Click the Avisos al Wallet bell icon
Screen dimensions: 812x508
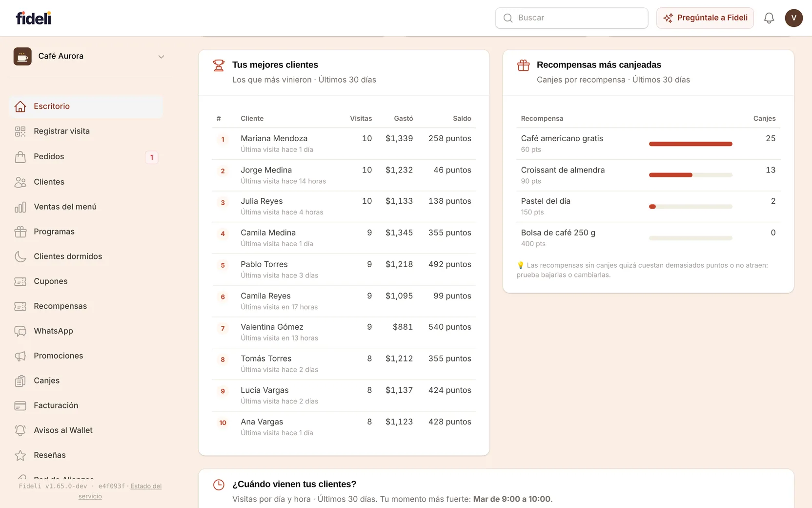(x=20, y=431)
